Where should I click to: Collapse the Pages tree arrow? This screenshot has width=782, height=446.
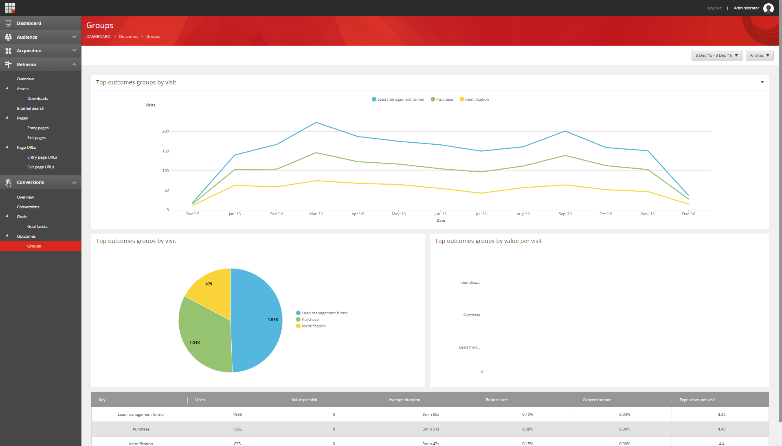tap(7, 118)
